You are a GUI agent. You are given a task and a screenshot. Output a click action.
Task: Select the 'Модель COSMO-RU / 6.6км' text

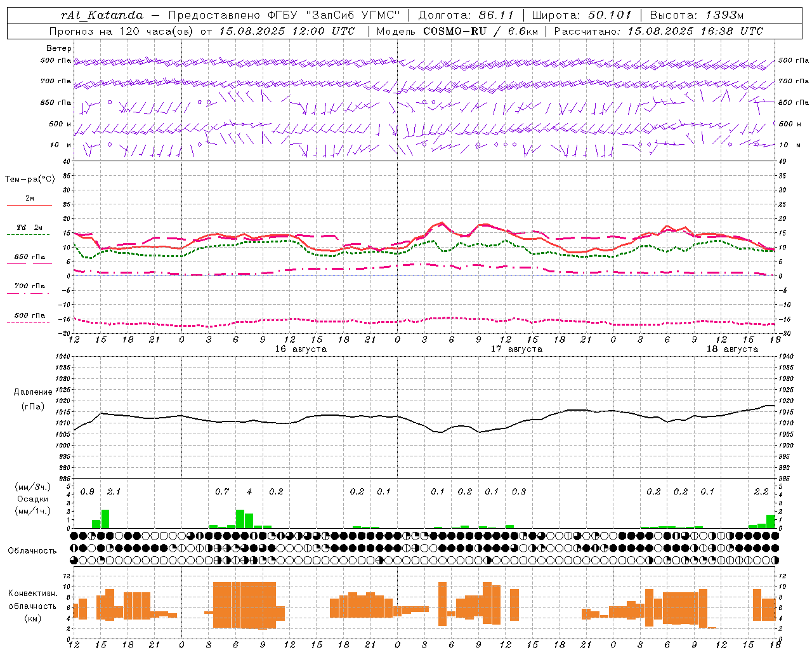[x=457, y=31]
